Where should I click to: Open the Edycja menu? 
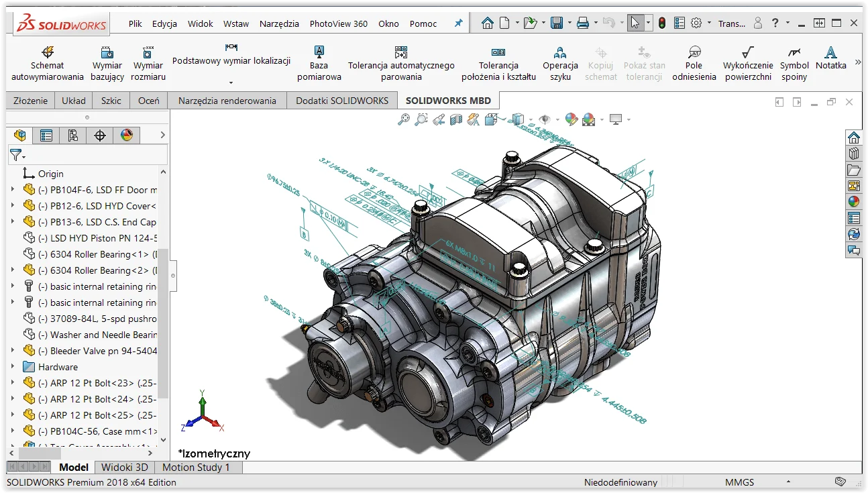tap(164, 23)
